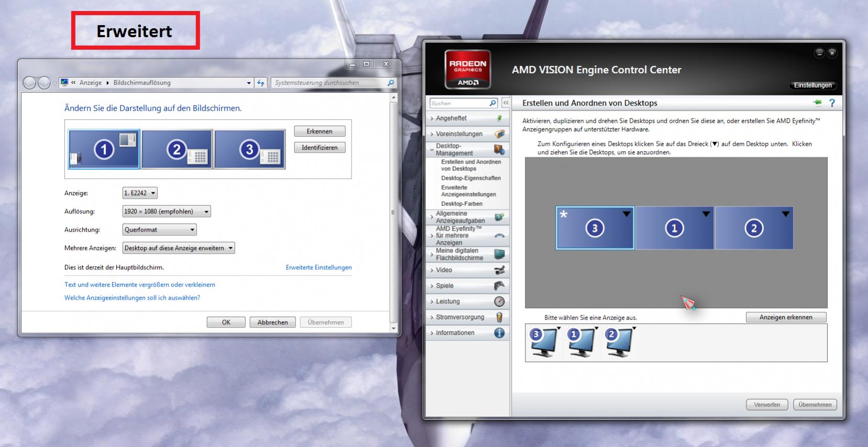Collapse the AMD sidebar with the double-arrow button
This screenshot has width=868, height=447.
[506, 103]
